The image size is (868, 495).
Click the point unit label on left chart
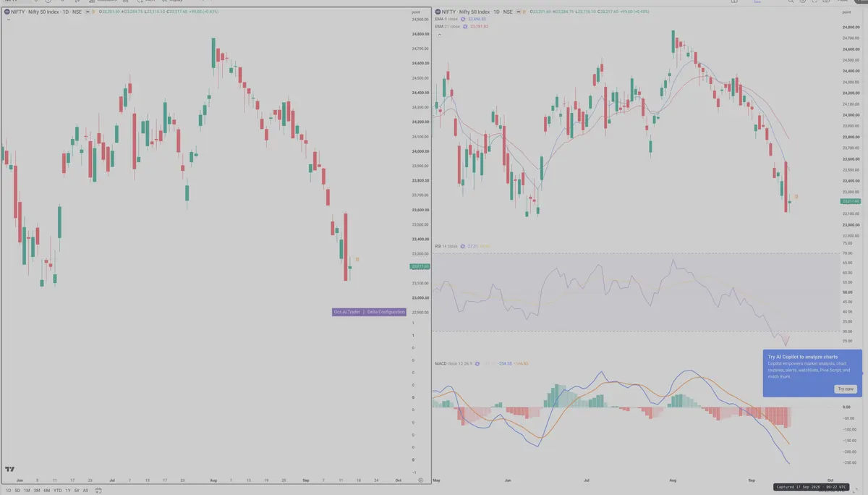tap(415, 12)
